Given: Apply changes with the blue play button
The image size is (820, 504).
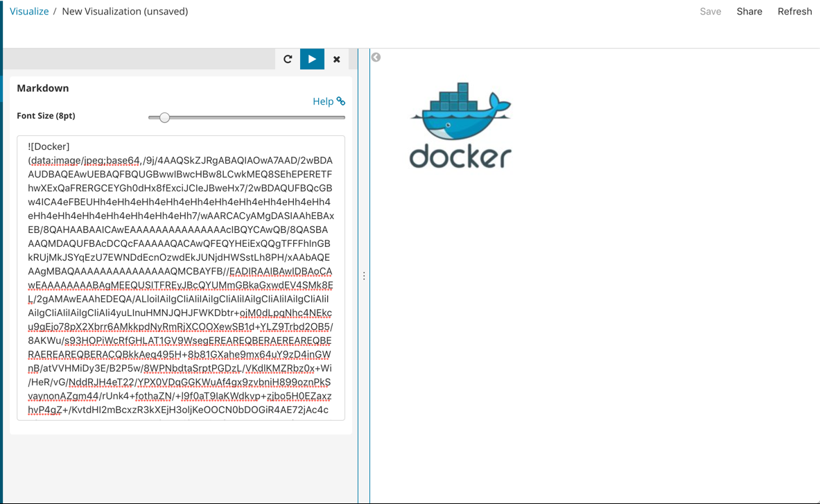Looking at the screenshot, I should [x=312, y=59].
